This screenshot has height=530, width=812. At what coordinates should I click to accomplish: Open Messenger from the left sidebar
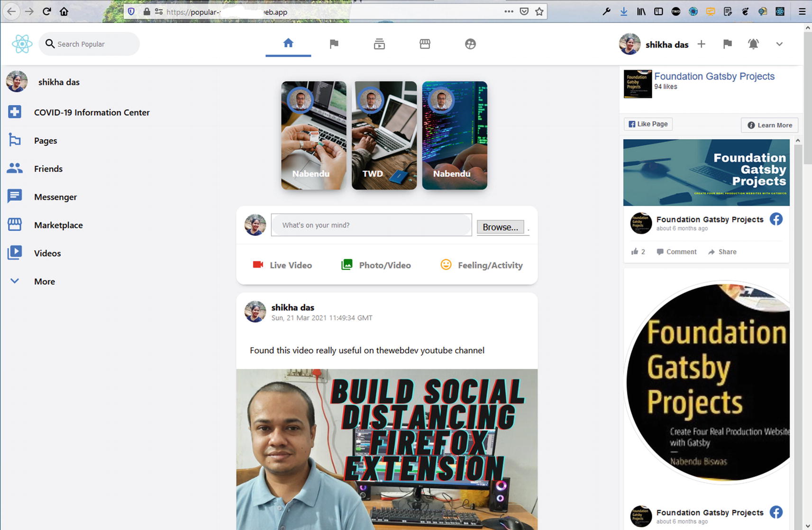tap(55, 197)
